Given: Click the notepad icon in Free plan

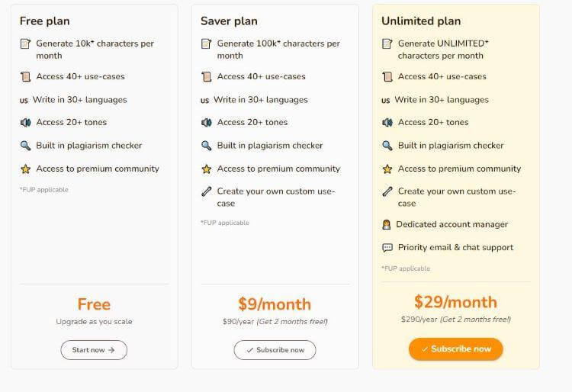Looking at the screenshot, I should pos(25,44).
